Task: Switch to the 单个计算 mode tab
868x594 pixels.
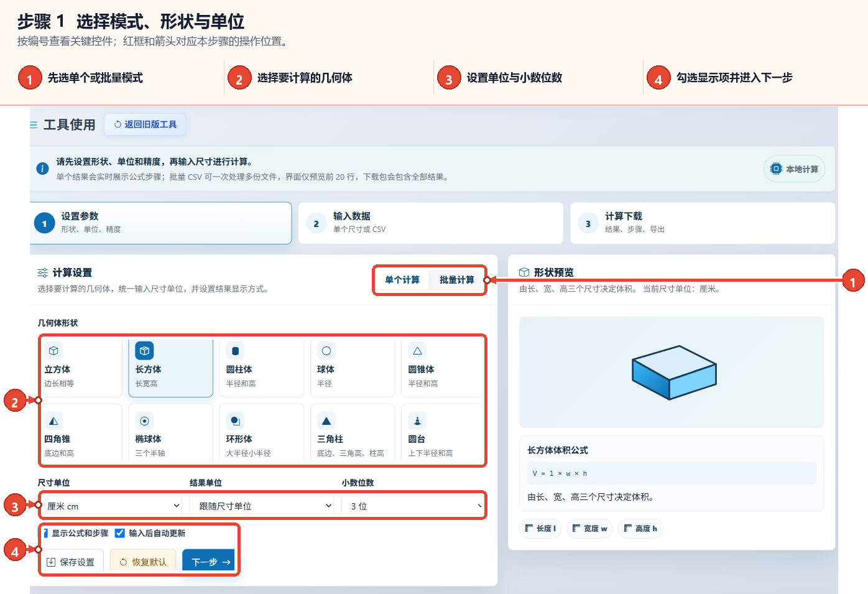Action: [402, 280]
